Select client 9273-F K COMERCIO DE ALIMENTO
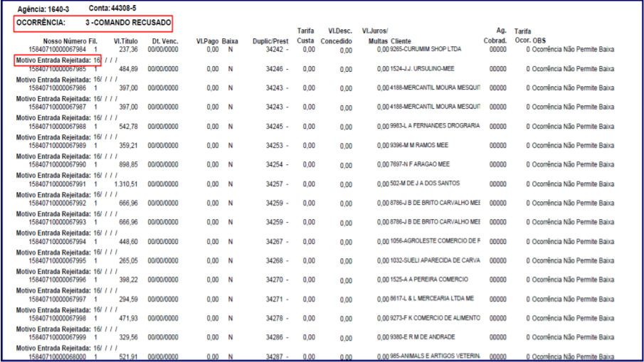 pos(435,318)
